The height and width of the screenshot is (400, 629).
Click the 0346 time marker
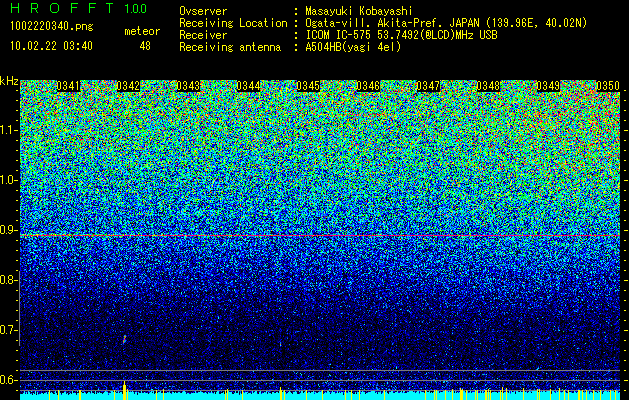tap(368, 86)
